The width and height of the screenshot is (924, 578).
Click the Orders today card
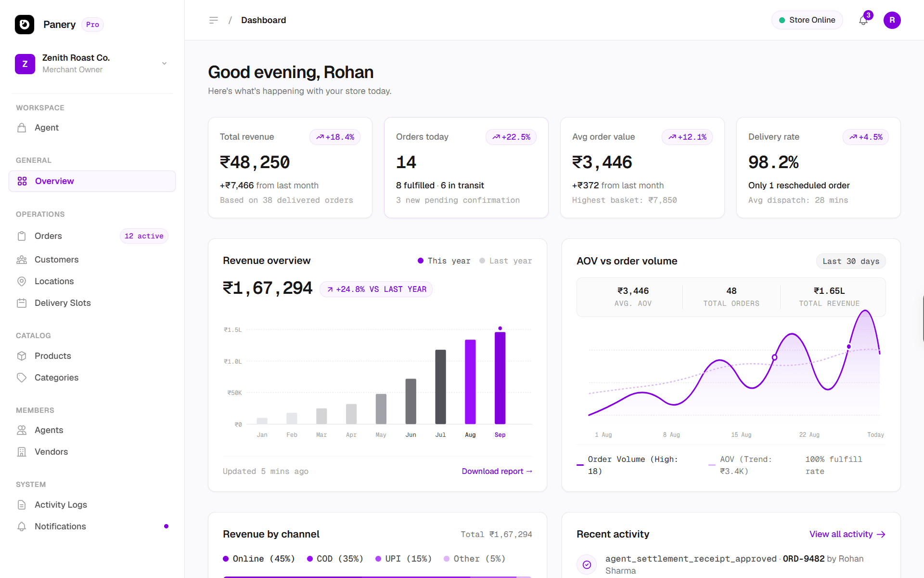tap(466, 168)
